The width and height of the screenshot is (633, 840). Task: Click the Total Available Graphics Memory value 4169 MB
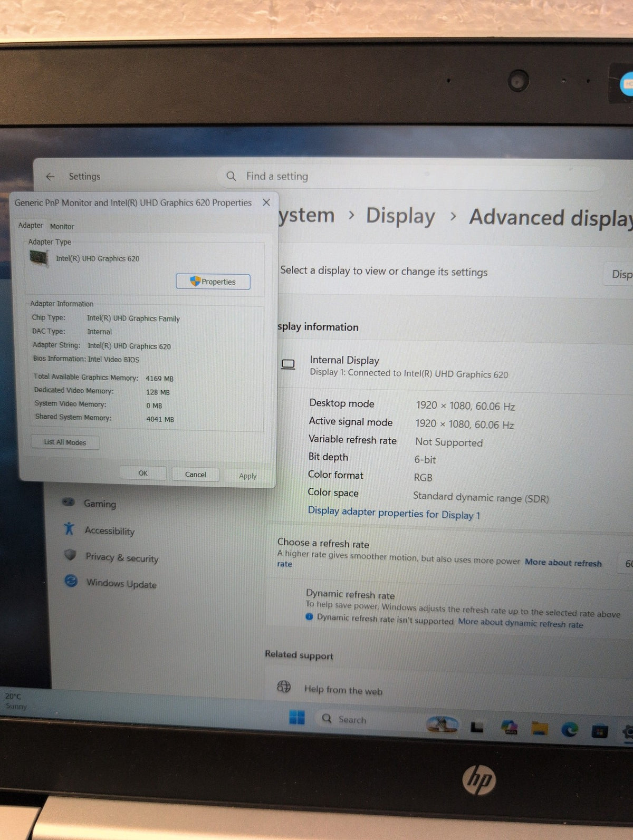[160, 379]
